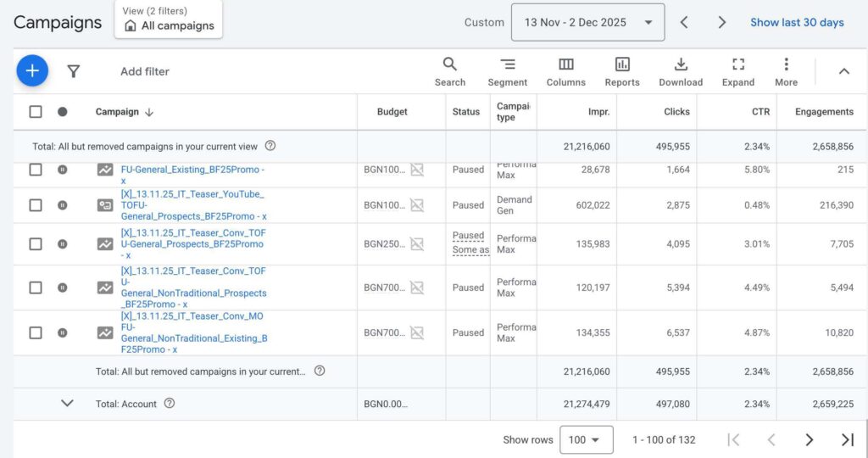Open the Columns settings

[x=565, y=72]
